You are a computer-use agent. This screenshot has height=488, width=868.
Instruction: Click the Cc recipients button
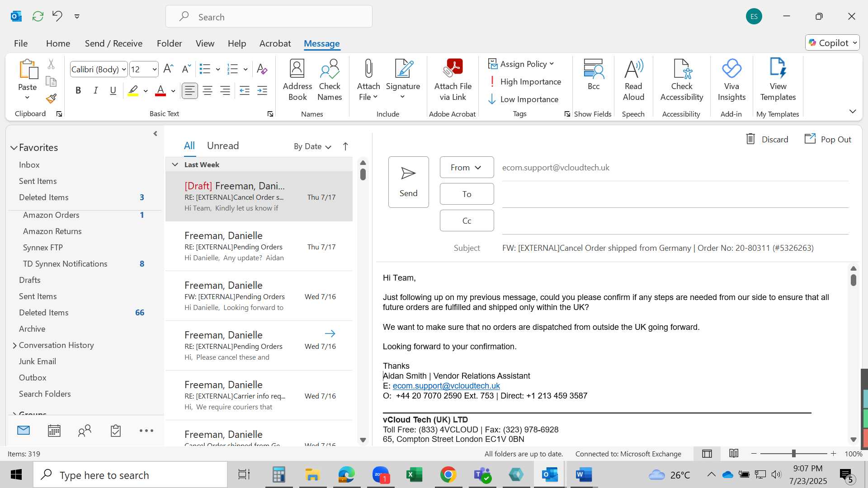pyautogui.click(x=467, y=221)
